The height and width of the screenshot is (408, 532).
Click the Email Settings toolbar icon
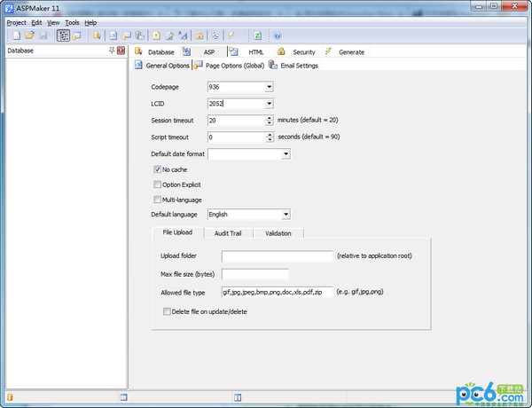point(139,35)
